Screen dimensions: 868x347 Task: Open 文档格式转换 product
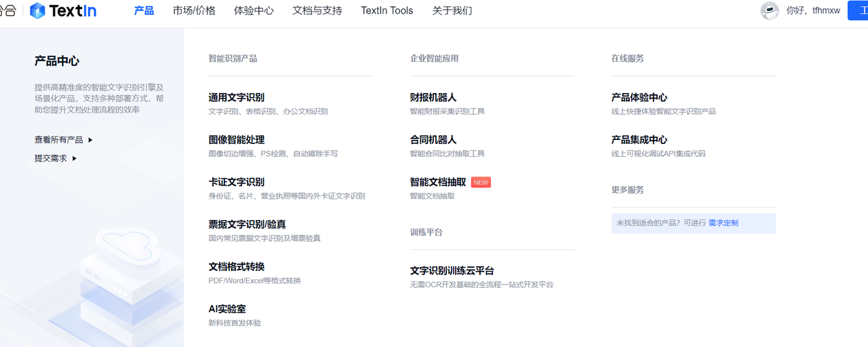pos(237,266)
